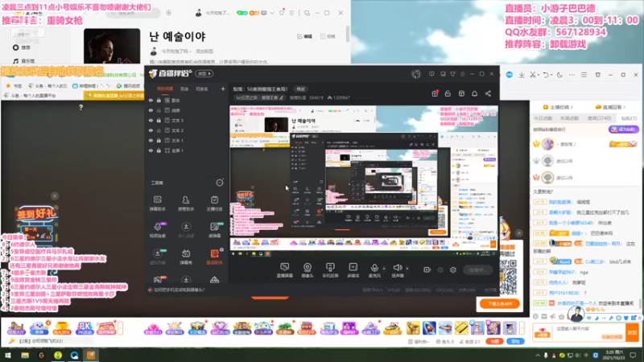Screen dimensions: 644x362
Task: Hide the 文本 1 layer
Action: coord(151,140)
